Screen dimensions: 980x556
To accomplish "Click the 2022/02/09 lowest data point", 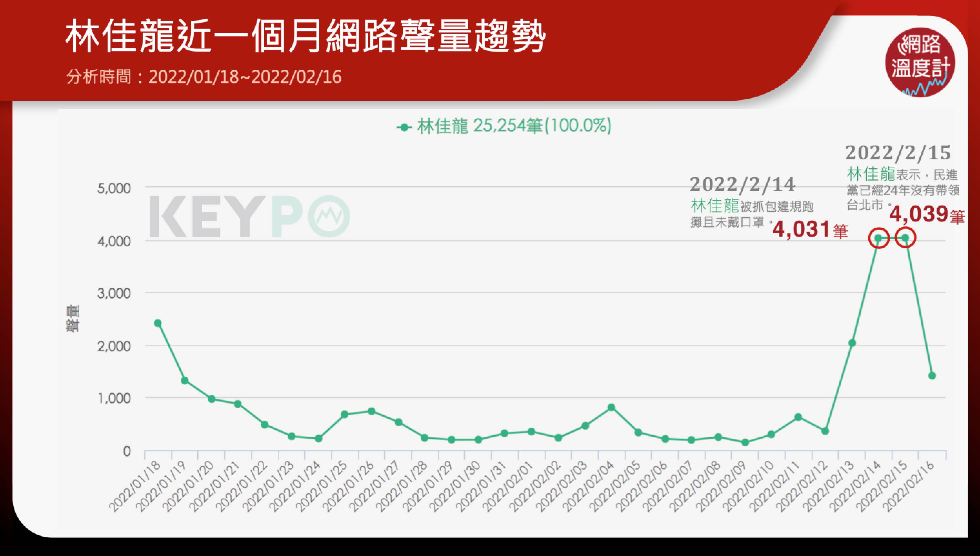I will pos(745,443).
